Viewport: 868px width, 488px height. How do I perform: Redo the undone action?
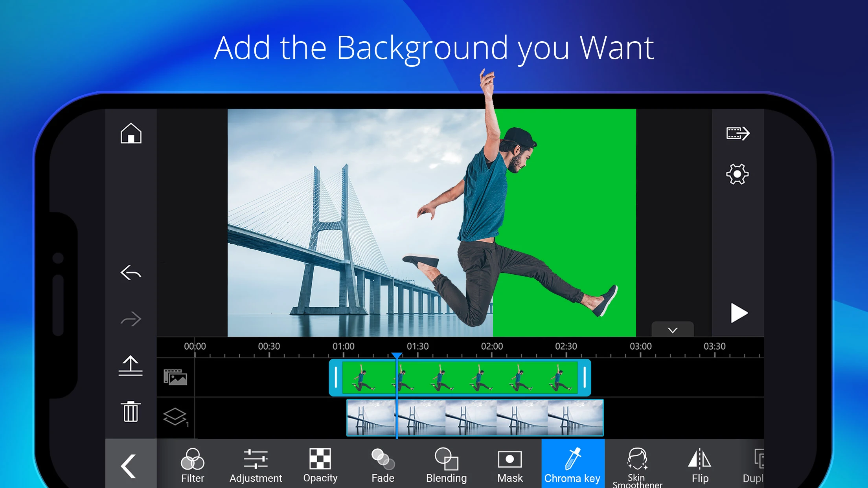click(x=131, y=319)
